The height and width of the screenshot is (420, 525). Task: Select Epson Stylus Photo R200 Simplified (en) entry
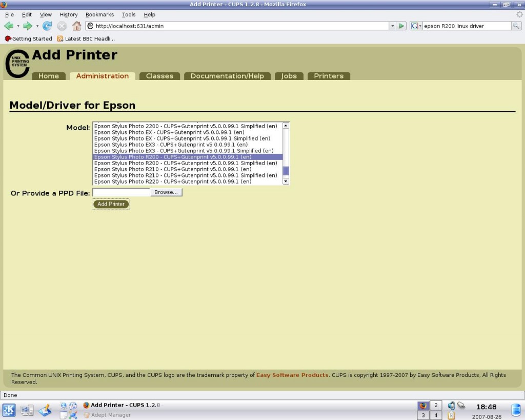click(x=188, y=163)
